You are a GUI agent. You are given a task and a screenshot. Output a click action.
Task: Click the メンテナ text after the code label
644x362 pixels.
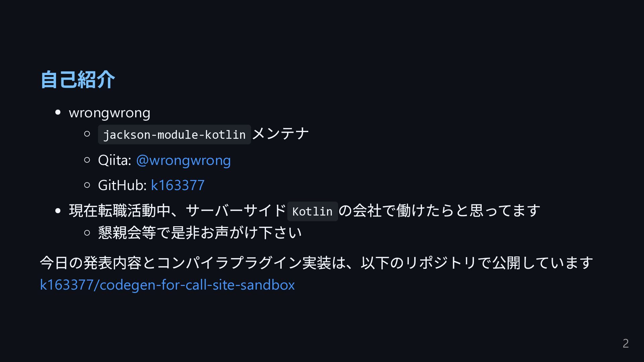280,134
